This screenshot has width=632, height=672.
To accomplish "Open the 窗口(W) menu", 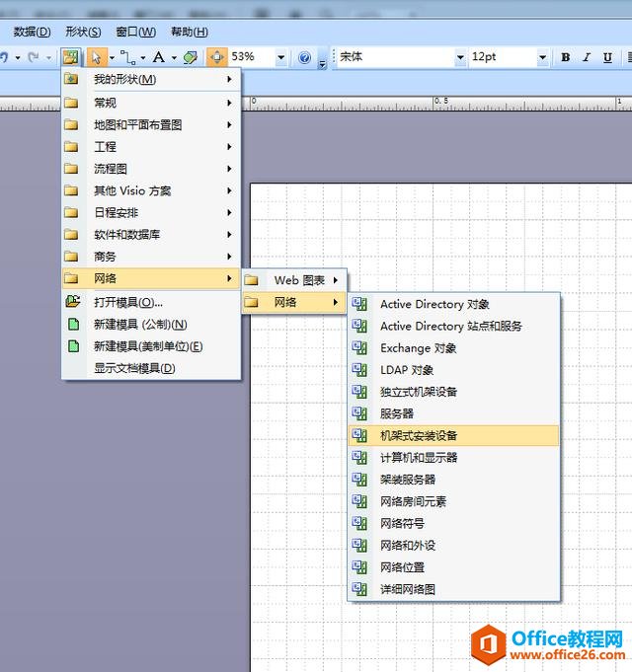I will coord(135,32).
